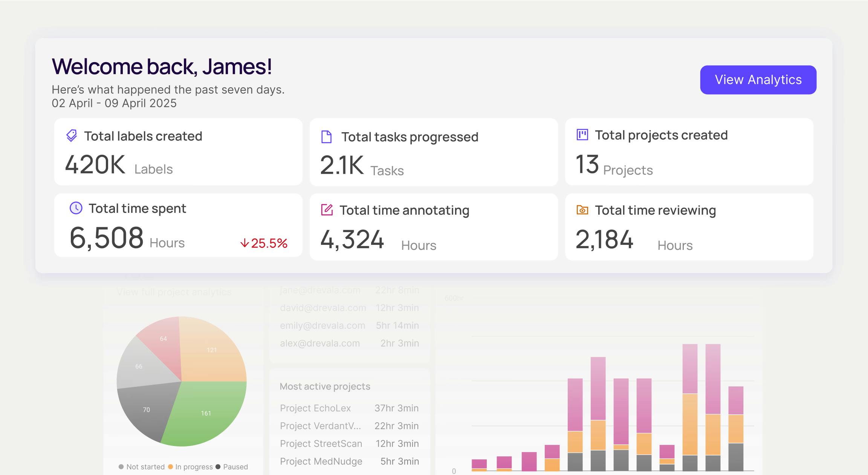Click the pencil icon beside Total time annotating
This screenshot has width=868, height=475.
(x=327, y=210)
